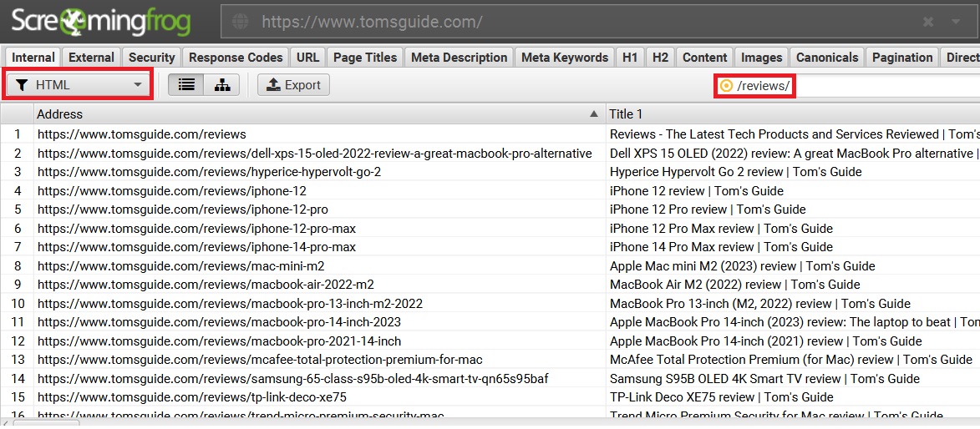Open the Images tab

click(x=761, y=58)
